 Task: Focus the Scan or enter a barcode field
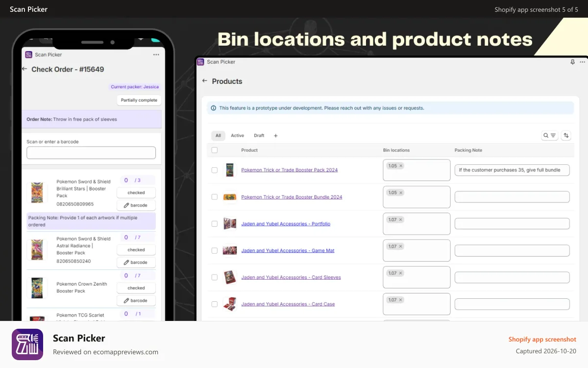91,153
